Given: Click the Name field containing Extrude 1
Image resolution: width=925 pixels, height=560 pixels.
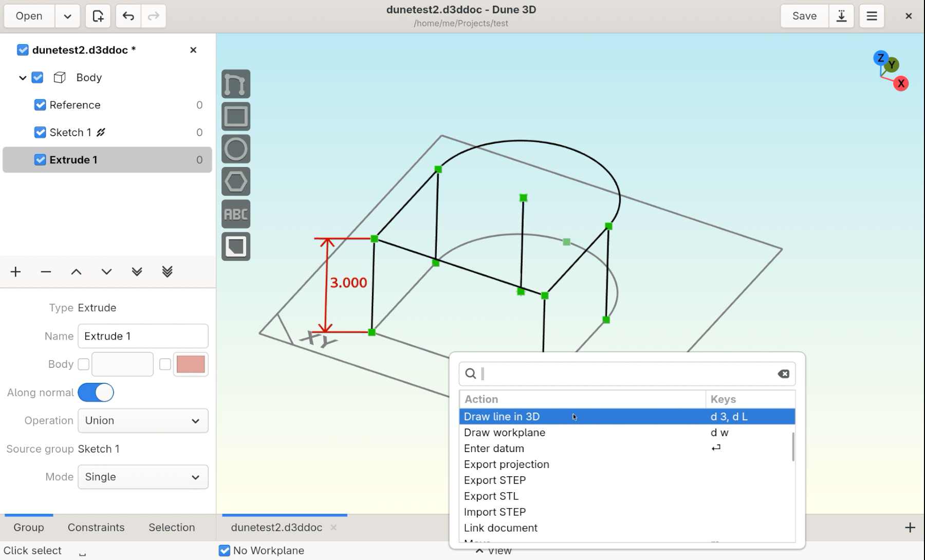Looking at the screenshot, I should [143, 336].
